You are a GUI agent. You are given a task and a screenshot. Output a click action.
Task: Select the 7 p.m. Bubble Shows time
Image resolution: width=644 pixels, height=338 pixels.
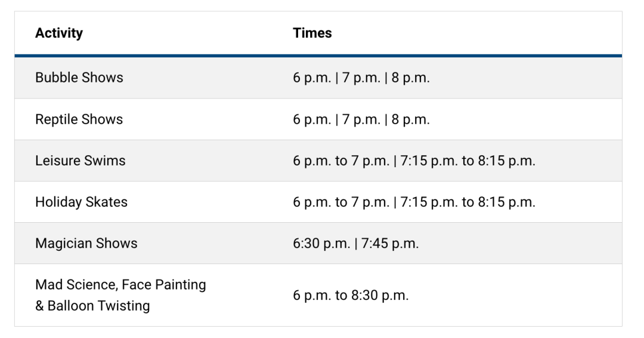tap(361, 78)
